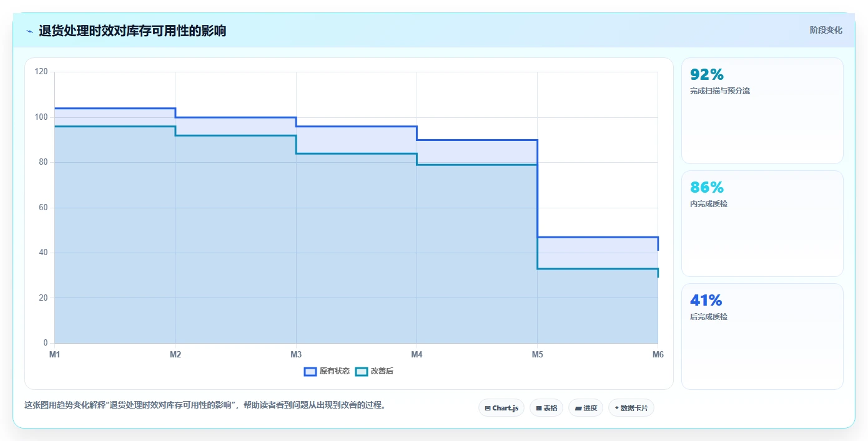Click the 原有状态 blue legend swatch
Image resolution: width=868 pixels, height=441 pixels.
coord(310,371)
